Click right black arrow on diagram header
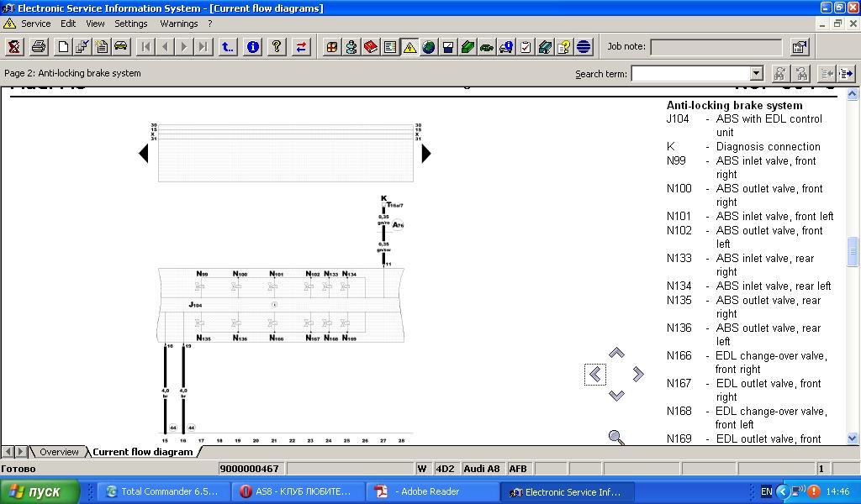Viewport: 861px width, 504px height. (426, 154)
